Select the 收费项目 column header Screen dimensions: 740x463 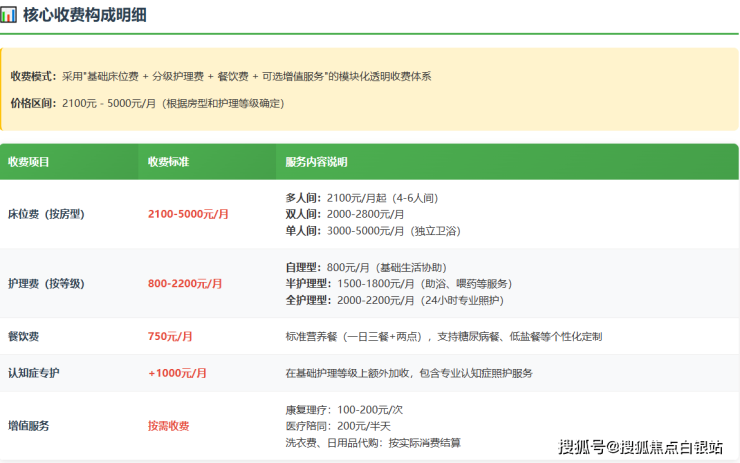pyautogui.click(x=29, y=162)
